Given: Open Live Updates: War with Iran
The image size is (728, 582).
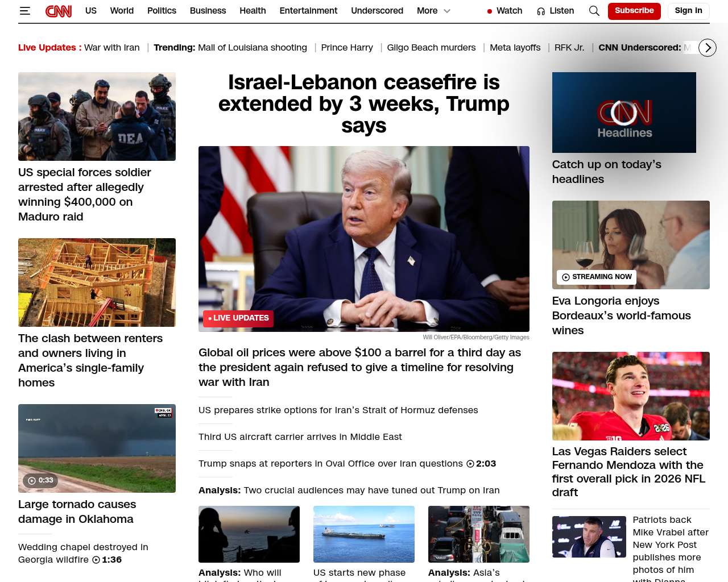Looking at the screenshot, I should pos(79,48).
